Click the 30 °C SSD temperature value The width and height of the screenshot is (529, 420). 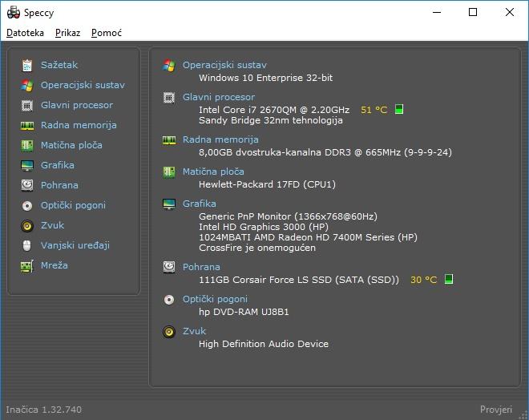point(423,280)
